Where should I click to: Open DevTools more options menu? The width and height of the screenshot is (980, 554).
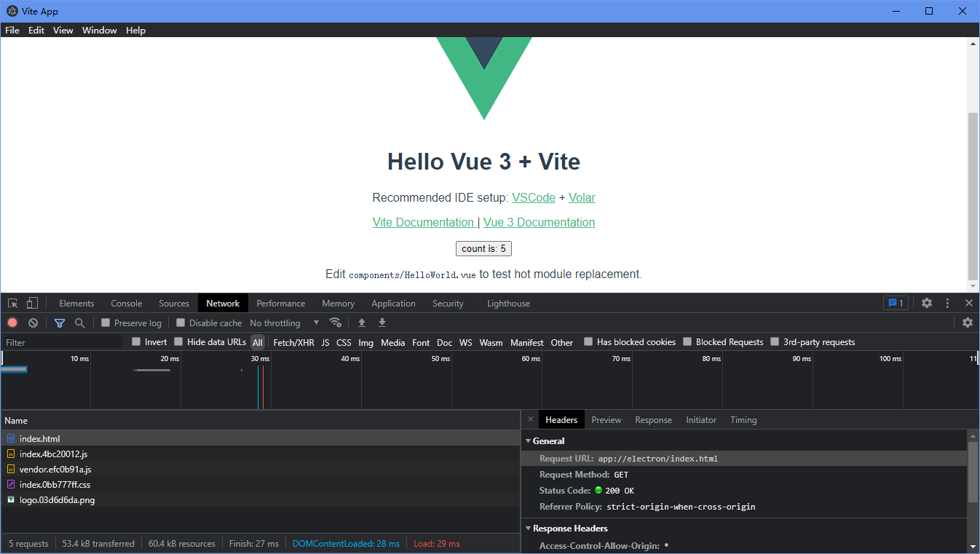click(947, 303)
